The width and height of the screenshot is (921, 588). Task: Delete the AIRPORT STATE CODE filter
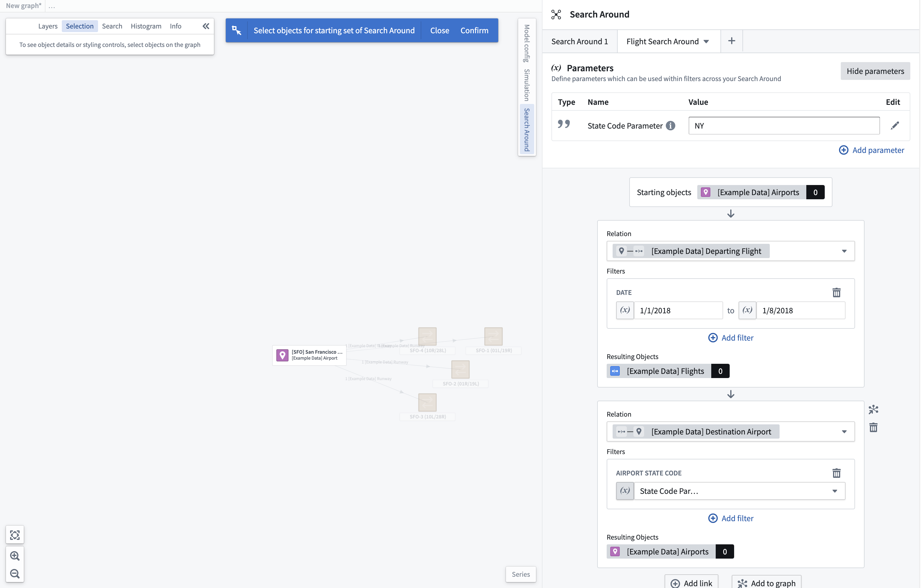[x=836, y=473]
